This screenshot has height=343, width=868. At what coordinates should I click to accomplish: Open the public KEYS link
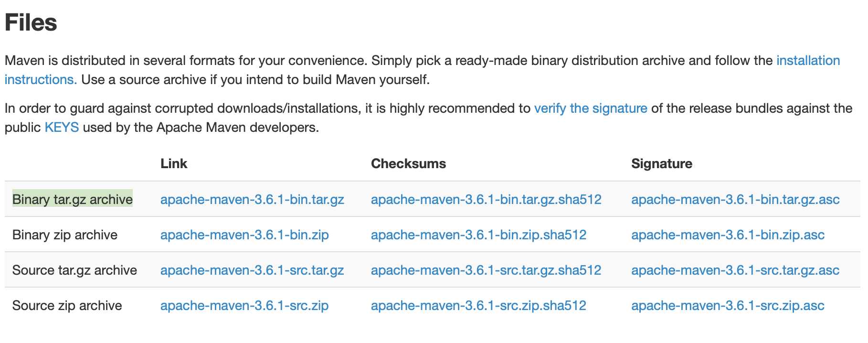[62, 128]
